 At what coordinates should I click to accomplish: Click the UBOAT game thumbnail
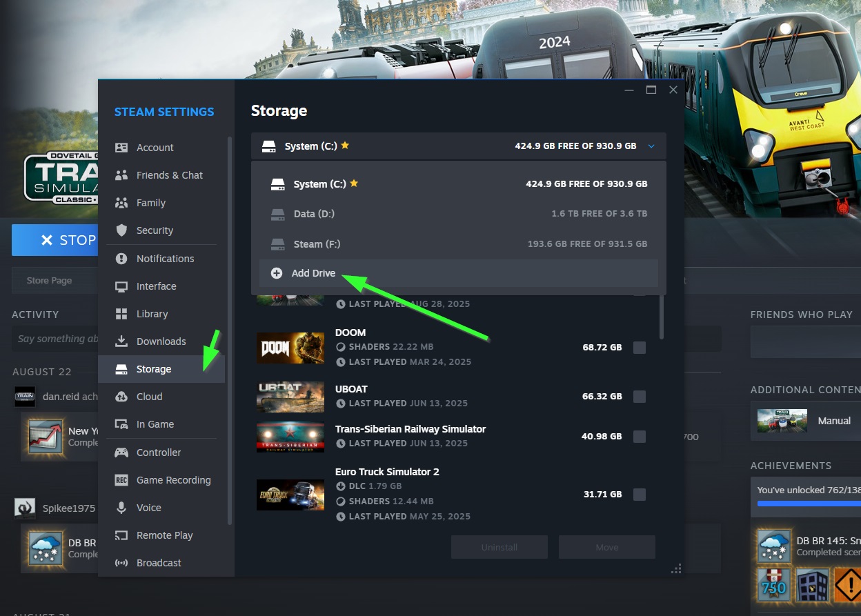pyautogui.click(x=290, y=397)
